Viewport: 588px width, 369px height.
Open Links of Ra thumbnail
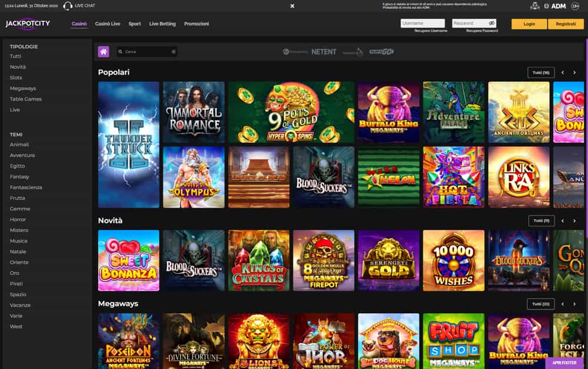click(519, 177)
